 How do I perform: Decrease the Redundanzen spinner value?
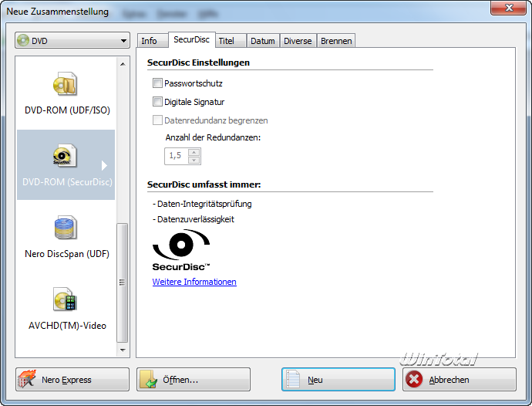point(194,160)
